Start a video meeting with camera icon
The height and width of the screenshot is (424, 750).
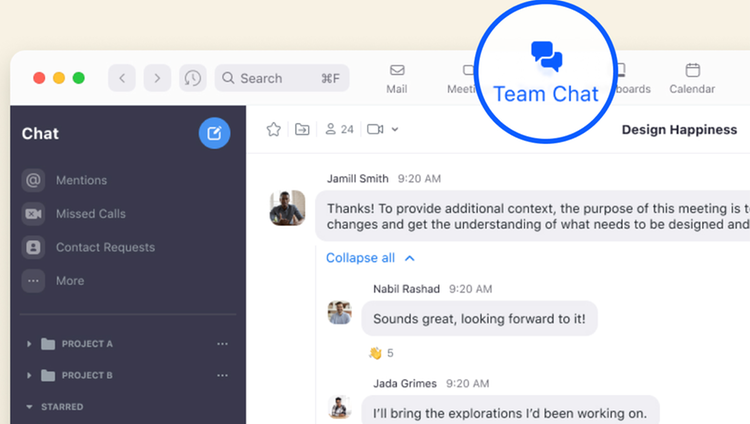375,129
